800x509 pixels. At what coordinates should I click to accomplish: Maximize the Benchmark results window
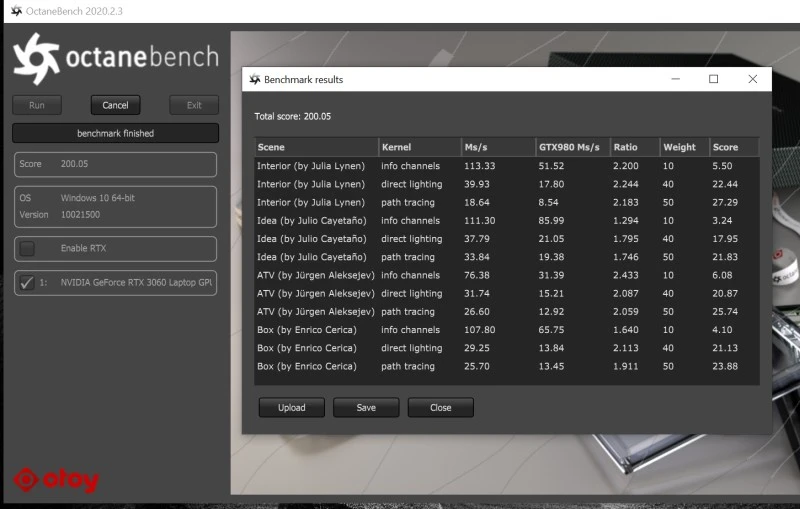click(713, 79)
